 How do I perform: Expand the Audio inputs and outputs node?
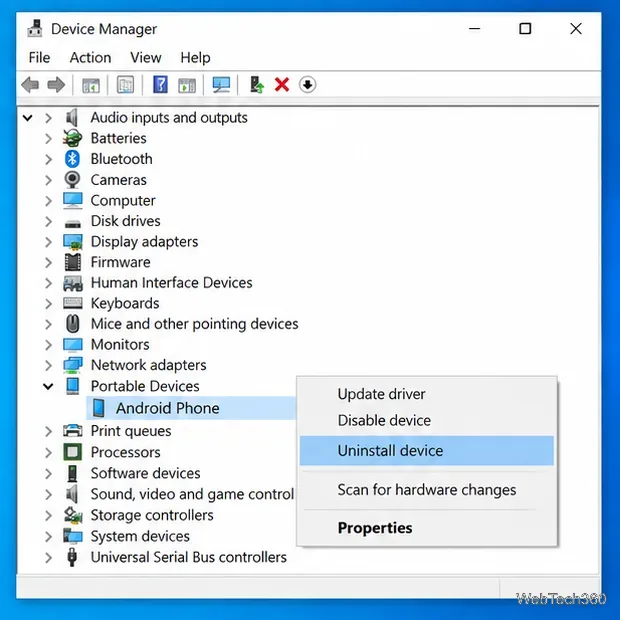[48, 118]
